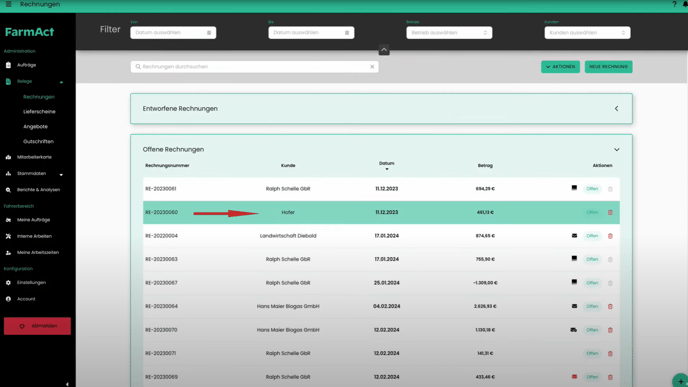Open invoice number RE-20230063
Viewport: 688px width, 387px height.
[161, 259]
